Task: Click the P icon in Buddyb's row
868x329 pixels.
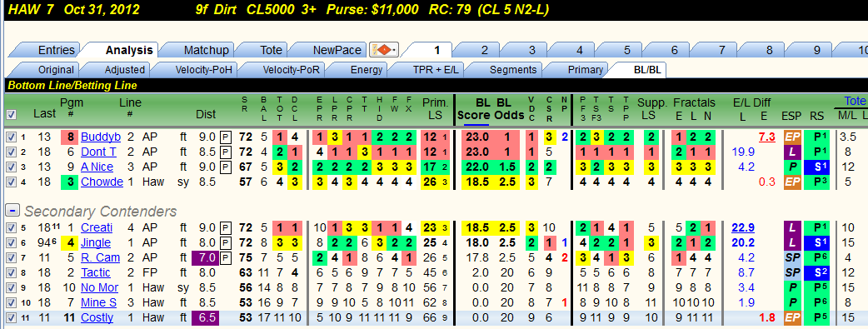Action: pyautogui.click(x=225, y=137)
